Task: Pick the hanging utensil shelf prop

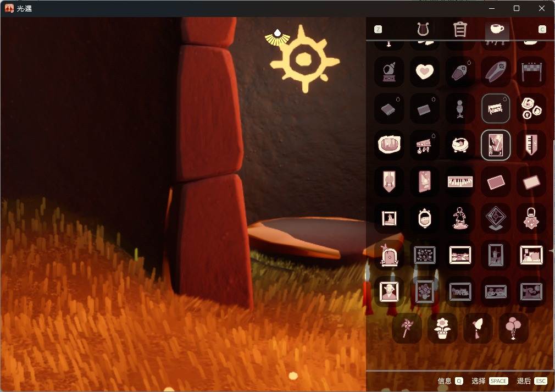Action: point(424,145)
